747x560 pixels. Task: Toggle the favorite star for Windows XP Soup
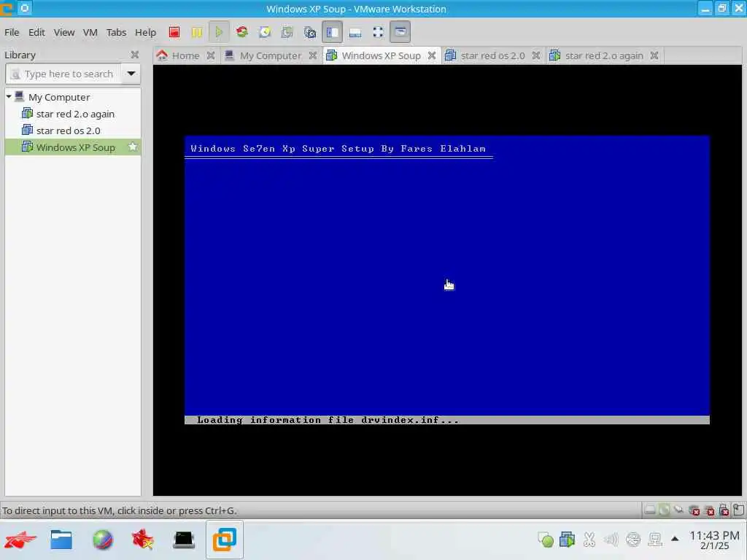[133, 147]
